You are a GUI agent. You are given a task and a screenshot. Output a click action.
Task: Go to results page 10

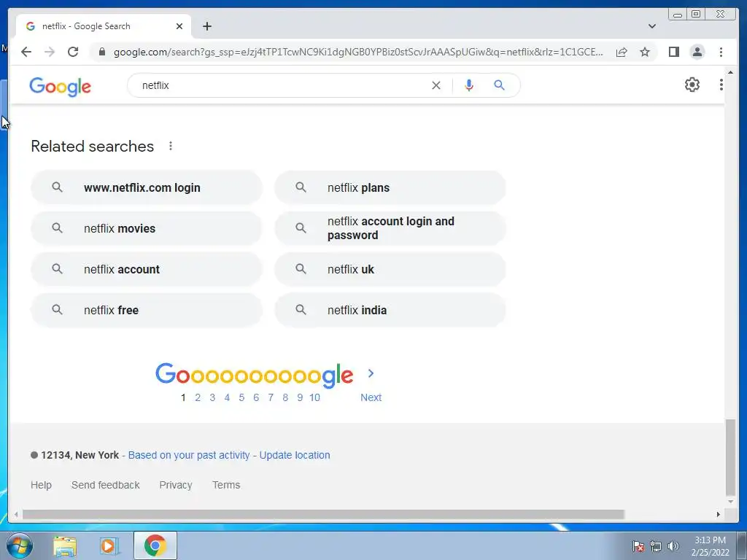click(314, 397)
